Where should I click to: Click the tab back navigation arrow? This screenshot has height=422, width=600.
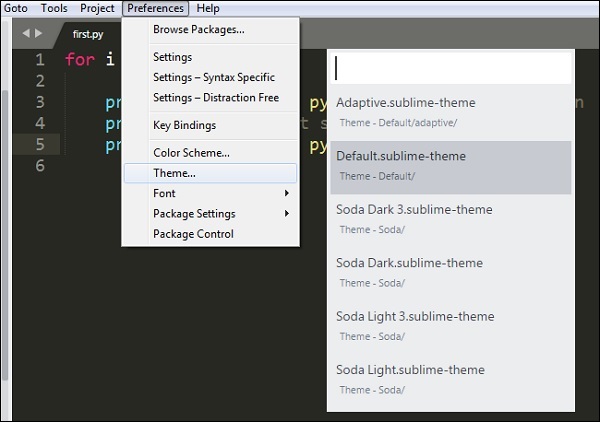click(x=26, y=33)
